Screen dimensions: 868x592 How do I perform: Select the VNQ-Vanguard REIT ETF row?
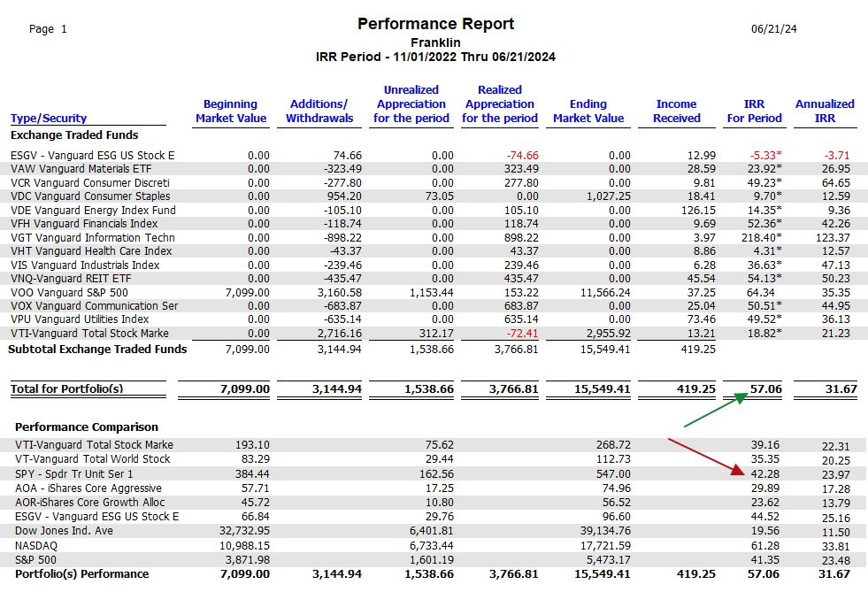tap(434, 279)
